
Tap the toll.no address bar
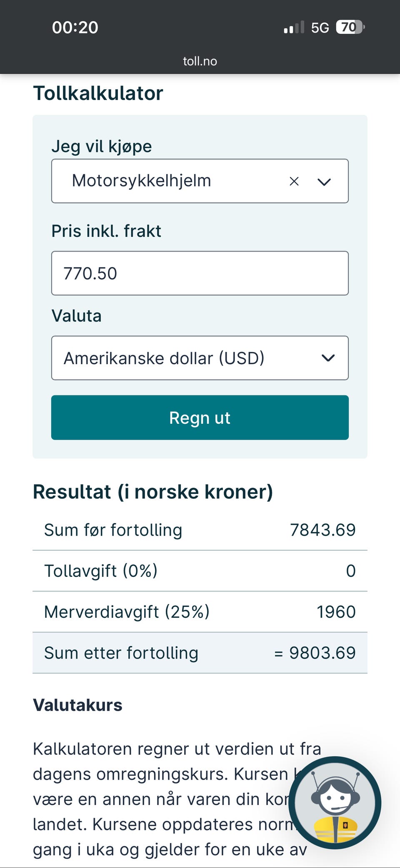(200, 61)
